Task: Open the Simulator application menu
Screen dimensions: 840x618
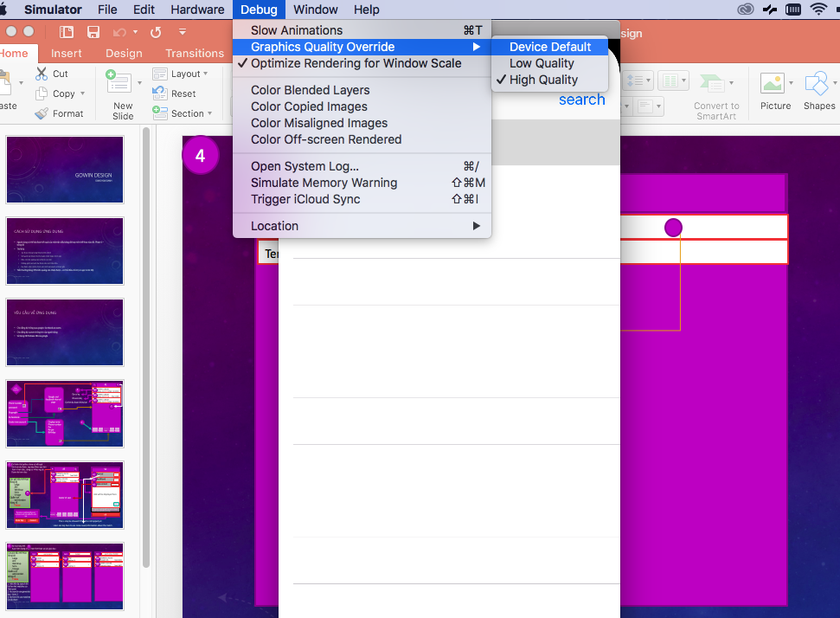Action: point(53,10)
